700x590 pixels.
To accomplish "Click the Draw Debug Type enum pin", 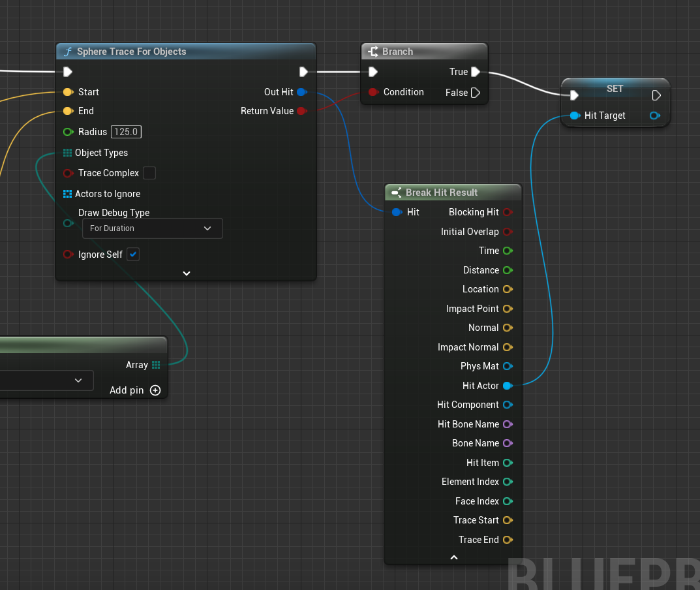I will click(x=68, y=223).
